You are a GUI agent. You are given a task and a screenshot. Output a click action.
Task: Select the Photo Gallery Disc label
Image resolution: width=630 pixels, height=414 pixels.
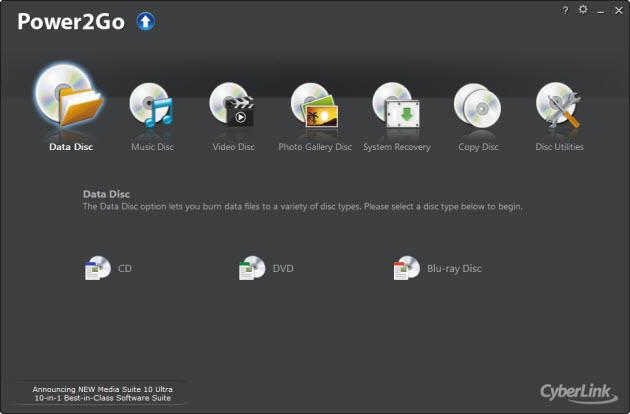click(x=315, y=147)
